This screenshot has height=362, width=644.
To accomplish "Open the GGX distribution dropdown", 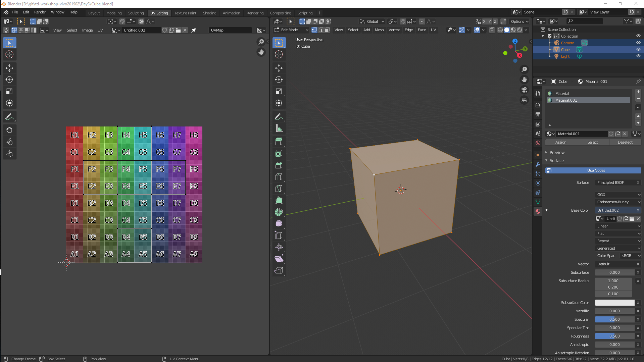I will tap(618, 195).
